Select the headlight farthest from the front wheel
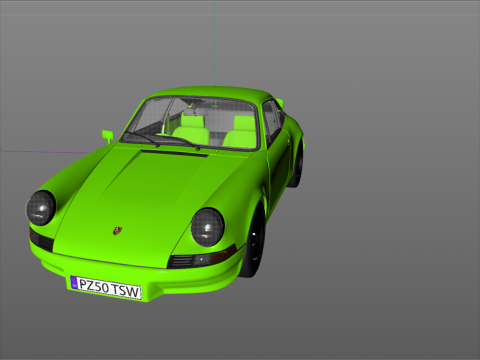480x360 pixels. pos(41,208)
